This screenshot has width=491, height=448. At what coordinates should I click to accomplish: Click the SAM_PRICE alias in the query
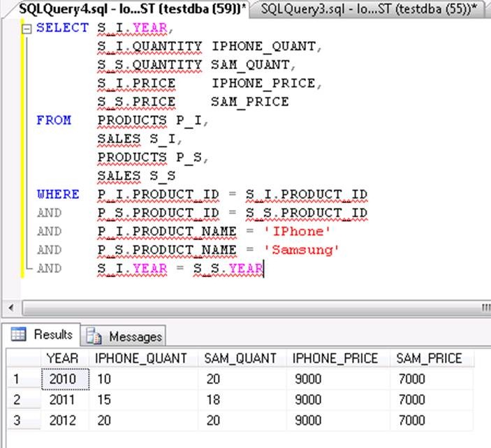pos(249,102)
